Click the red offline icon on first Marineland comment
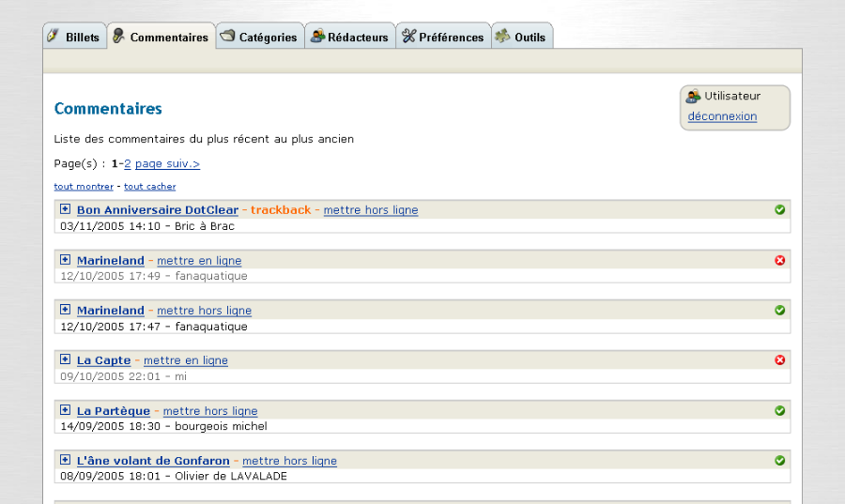 click(x=779, y=260)
